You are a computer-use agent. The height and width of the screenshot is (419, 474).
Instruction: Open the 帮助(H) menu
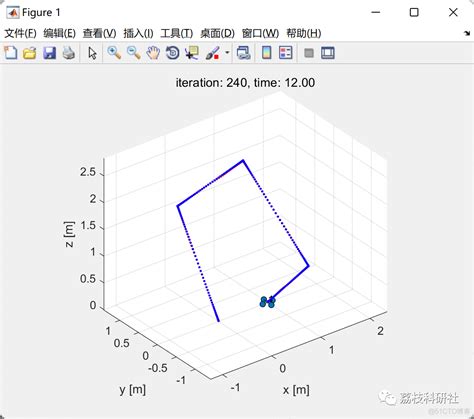click(304, 33)
